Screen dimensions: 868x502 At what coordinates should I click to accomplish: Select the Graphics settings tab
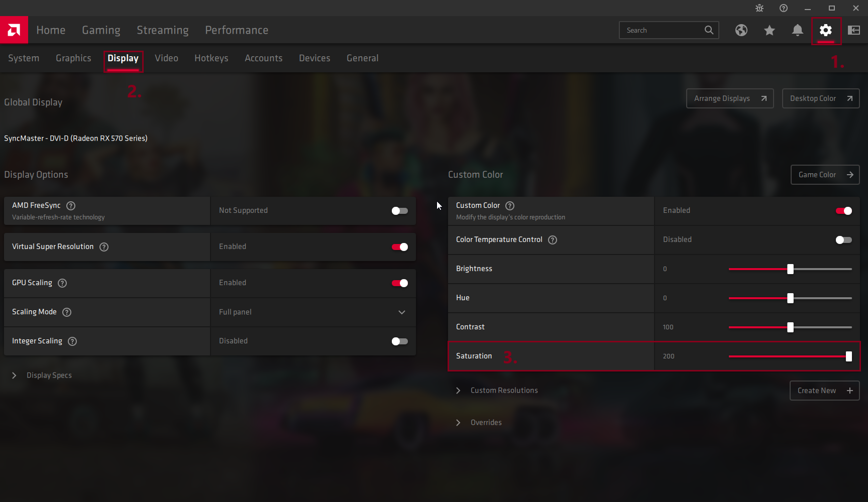tap(73, 58)
